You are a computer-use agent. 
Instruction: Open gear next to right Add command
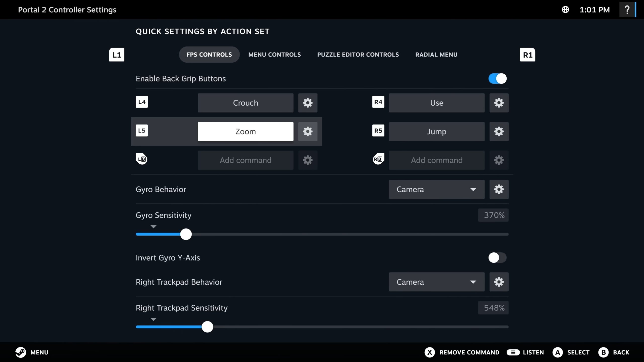click(499, 160)
